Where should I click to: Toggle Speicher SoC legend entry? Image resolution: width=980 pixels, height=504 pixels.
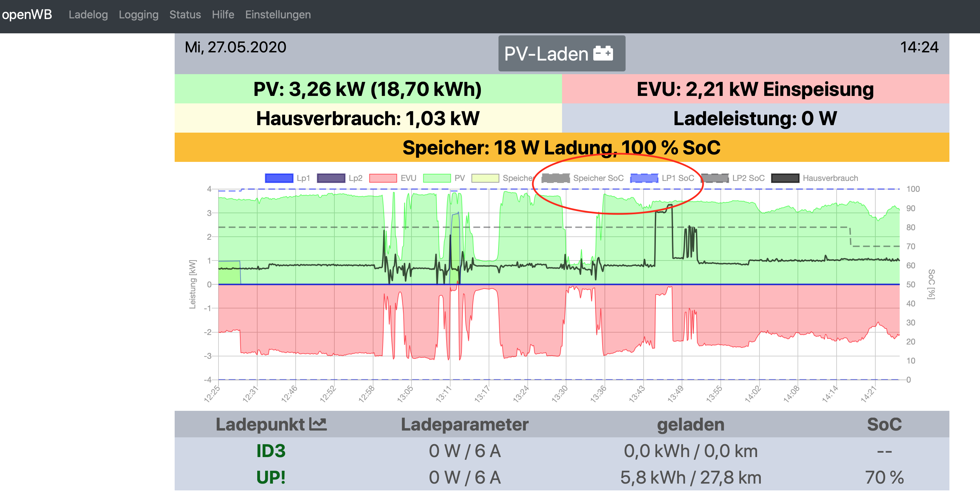[556, 178]
